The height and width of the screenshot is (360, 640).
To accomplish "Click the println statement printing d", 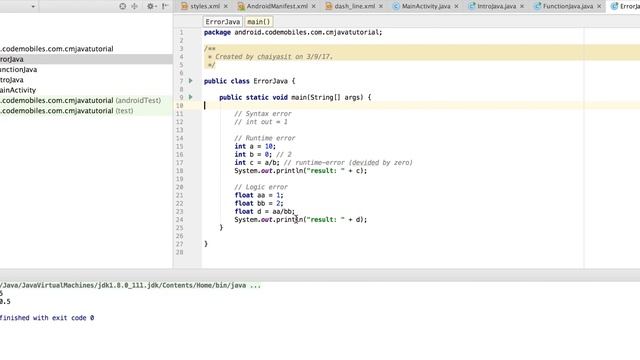I will point(300,220).
